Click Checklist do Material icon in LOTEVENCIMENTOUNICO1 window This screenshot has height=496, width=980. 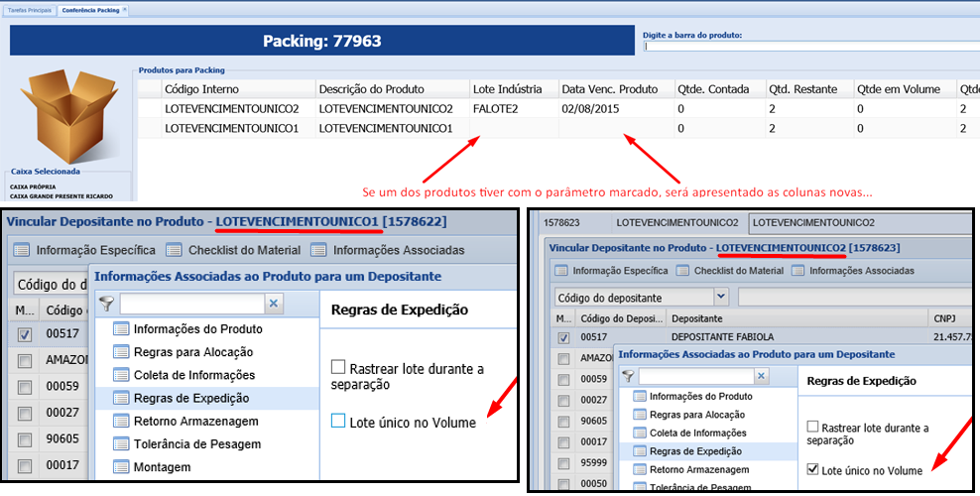[x=174, y=251]
